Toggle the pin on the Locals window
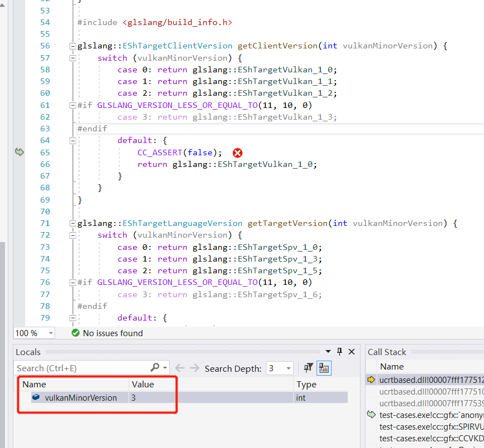Image resolution: width=484 pixels, height=448 pixels. pyautogui.click(x=339, y=352)
